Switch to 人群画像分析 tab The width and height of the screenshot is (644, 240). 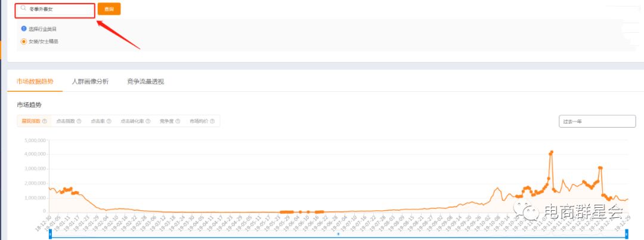[90, 81]
